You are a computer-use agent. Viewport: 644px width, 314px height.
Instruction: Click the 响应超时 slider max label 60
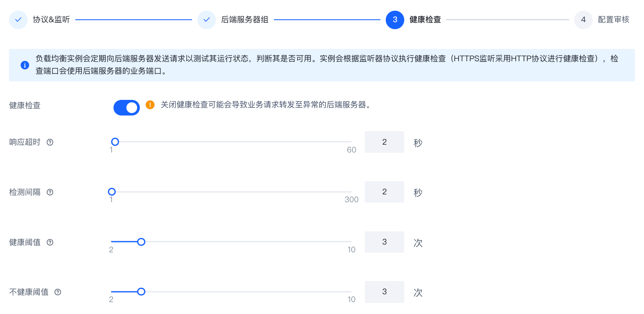click(352, 150)
